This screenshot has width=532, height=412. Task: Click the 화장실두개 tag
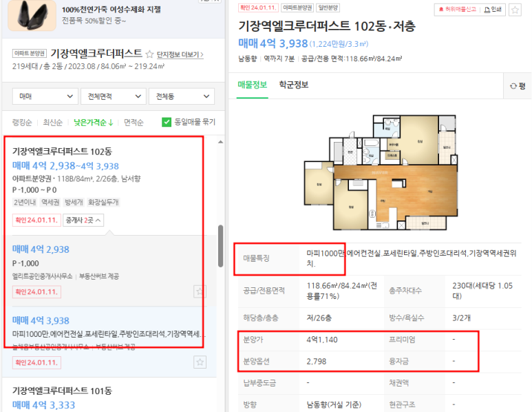pos(103,203)
